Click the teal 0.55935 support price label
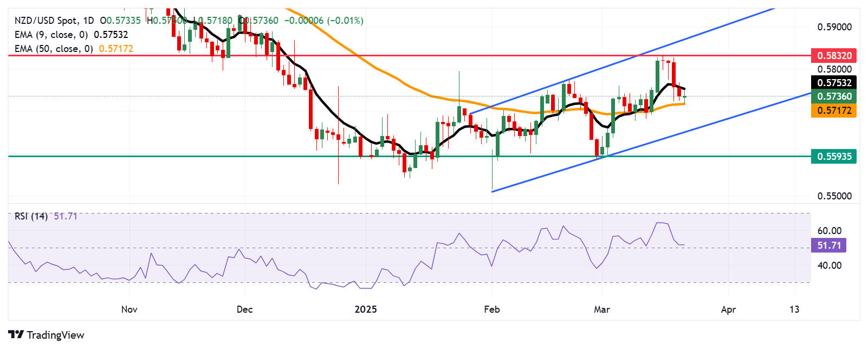Image resolution: width=868 pixels, height=349 pixels. 834,157
